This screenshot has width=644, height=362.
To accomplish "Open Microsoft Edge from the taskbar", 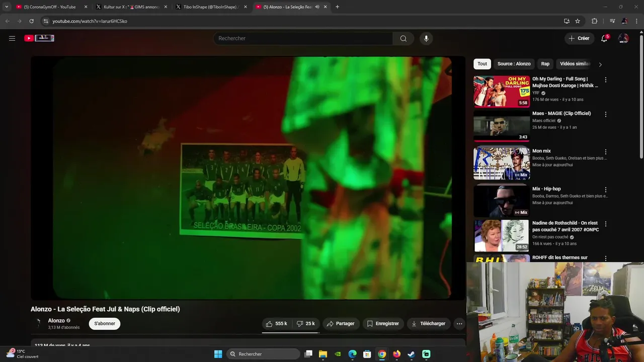I will (x=353, y=354).
